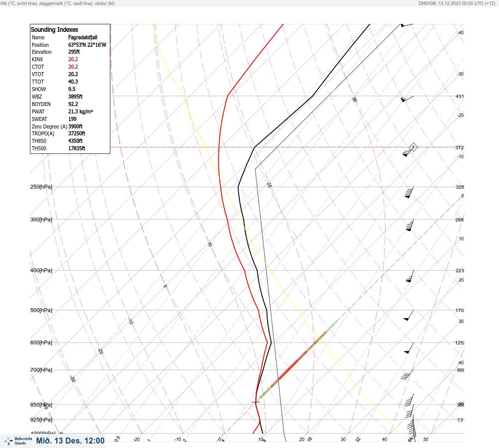Click the KINX value 20.2

pos(73,59)
